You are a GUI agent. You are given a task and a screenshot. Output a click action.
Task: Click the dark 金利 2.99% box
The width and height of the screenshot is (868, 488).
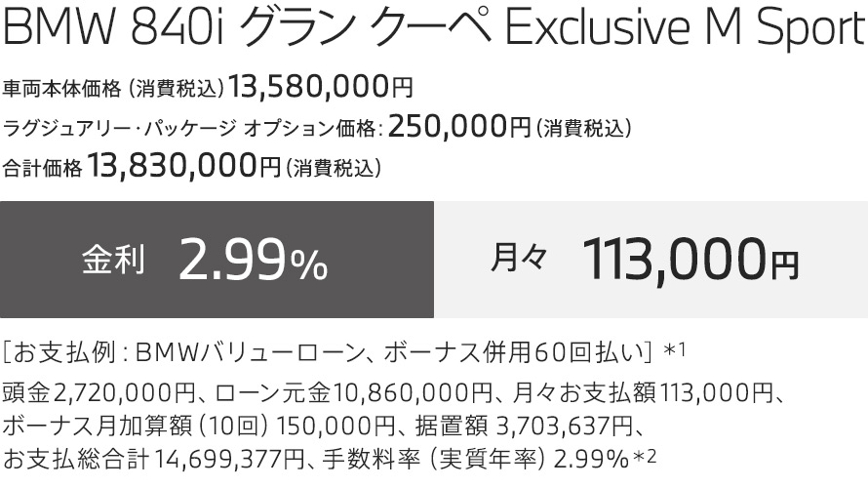pyautogui.click(x=217, y=260)
